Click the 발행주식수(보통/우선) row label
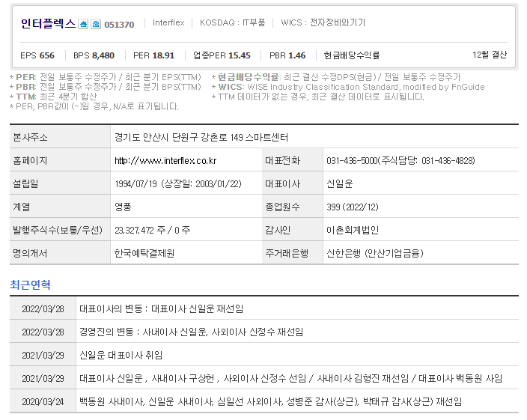527x420 pixels. coord(58,230)
